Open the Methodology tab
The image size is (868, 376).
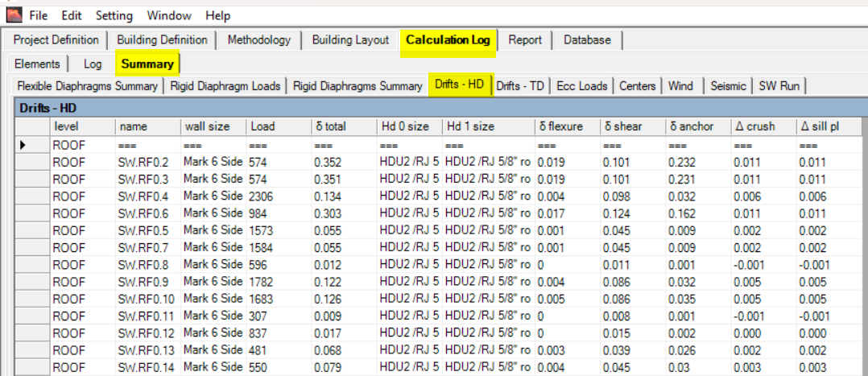coord(258,40)
